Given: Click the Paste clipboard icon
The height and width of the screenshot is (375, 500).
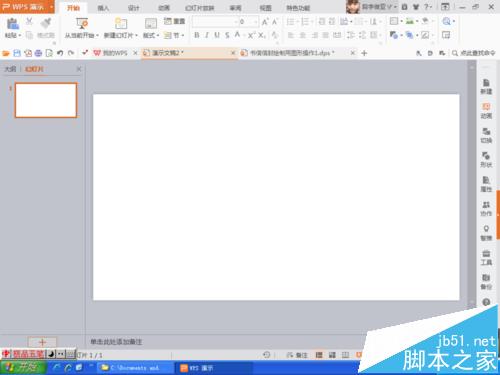Looking at the screenshot, I should pos(13,24).
